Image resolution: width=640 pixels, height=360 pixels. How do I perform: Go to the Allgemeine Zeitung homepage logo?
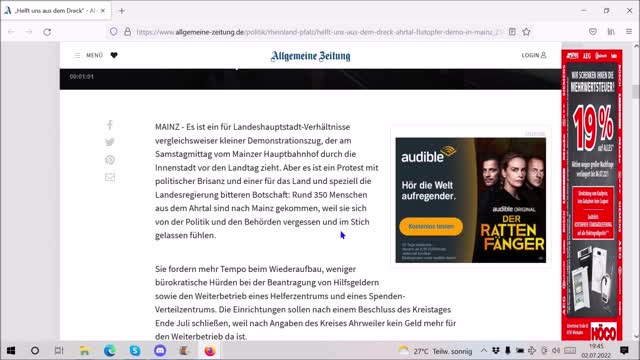point(310,56)
